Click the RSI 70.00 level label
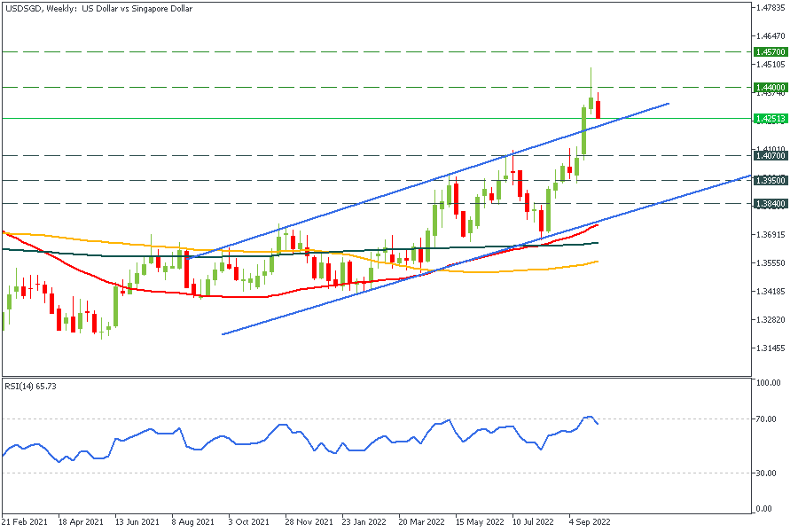Image resolution: width=798 pixels, height=532 pixels. [x=765, y=419]
